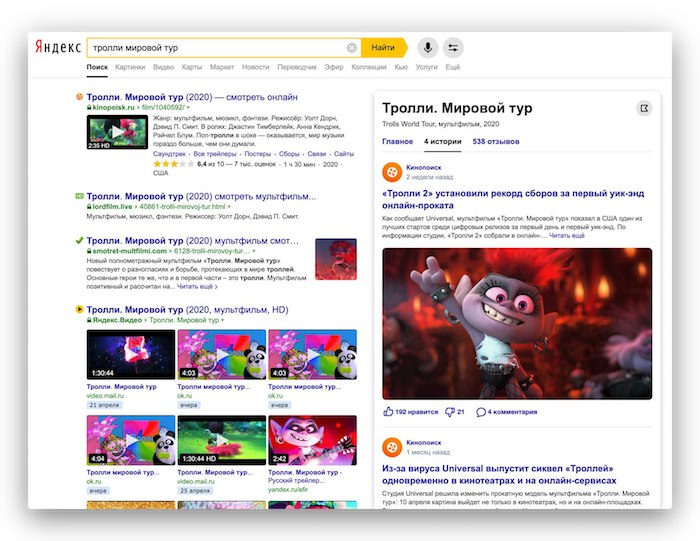Open the Новости tab

point(256,67)
